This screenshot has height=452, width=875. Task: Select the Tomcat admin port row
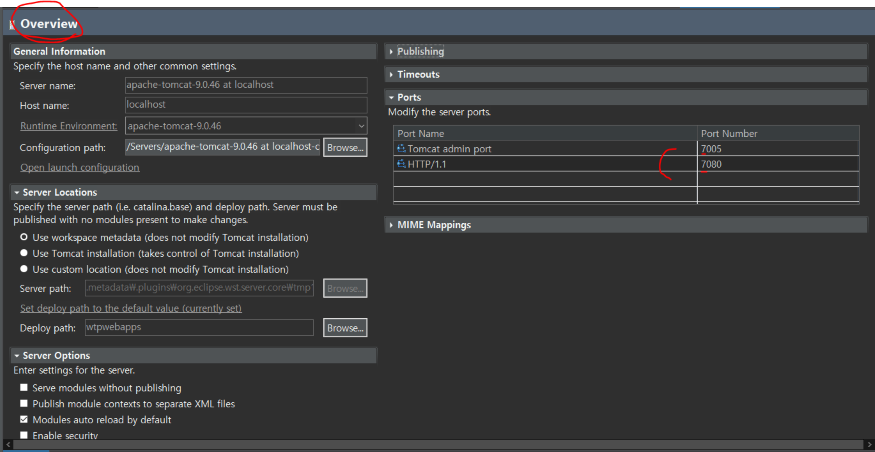626,149
